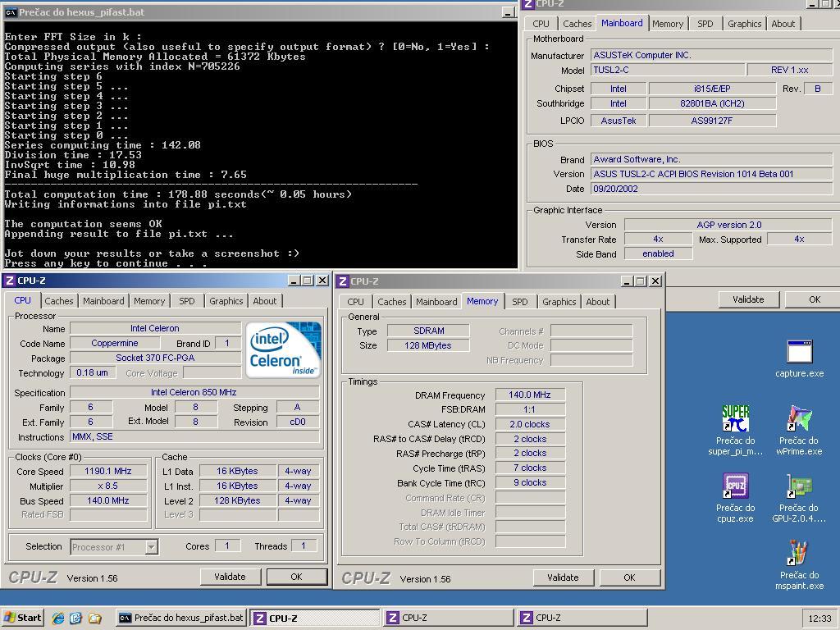Viewport: 840px width, 630px height.
Task: Click Validate in the Mainboard window
Action: tap(748, 299)
